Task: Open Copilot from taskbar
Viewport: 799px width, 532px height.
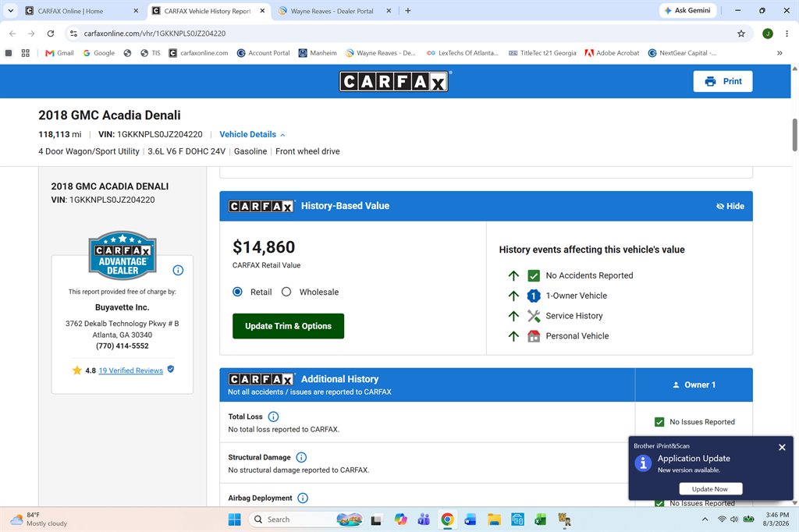Action: tap(400, 520)
